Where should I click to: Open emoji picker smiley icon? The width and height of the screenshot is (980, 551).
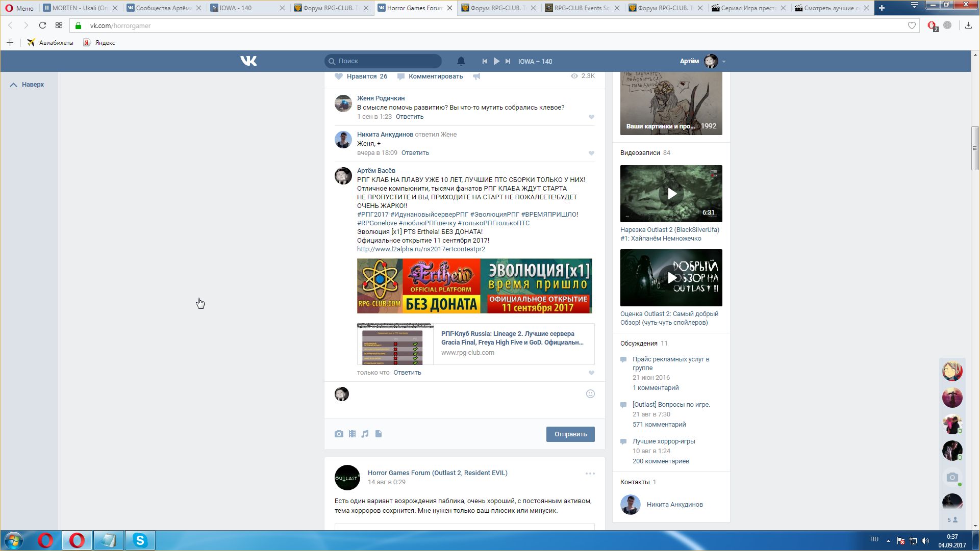(590, 393)
